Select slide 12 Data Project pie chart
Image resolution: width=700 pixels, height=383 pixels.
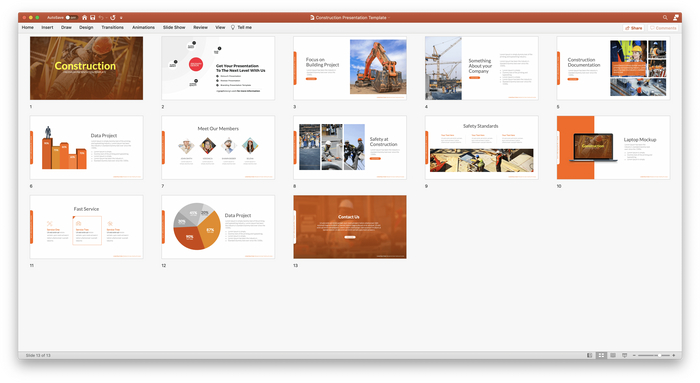pos(218,227)
